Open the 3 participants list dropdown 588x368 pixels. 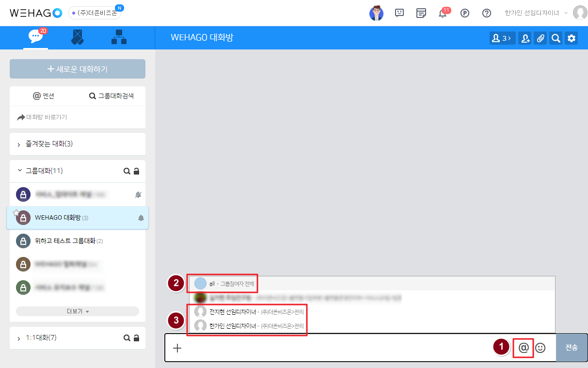pos(502,38)
